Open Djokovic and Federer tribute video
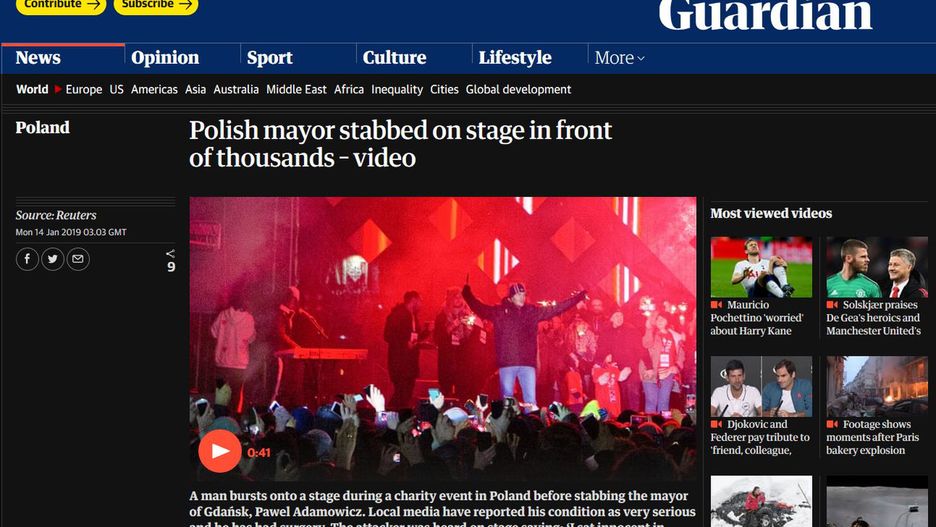Screen dimensions: 936x527 (x=761, y=387)
